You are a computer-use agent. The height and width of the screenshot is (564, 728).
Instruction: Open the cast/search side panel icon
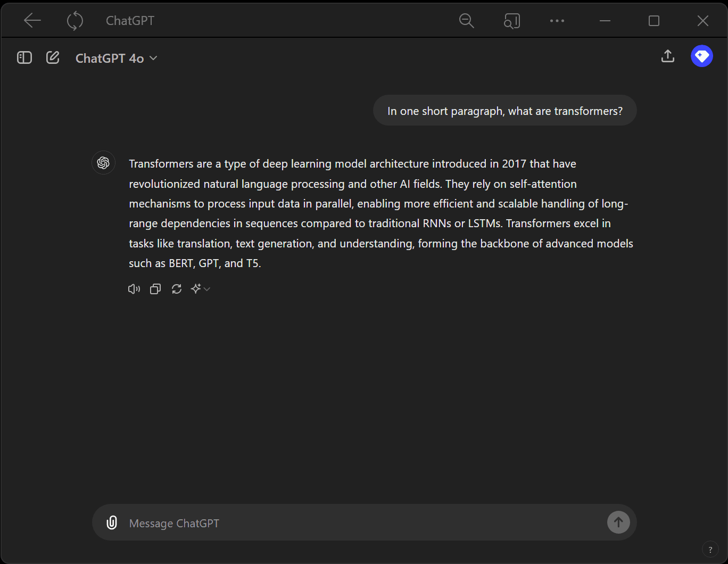click(512, 21)
